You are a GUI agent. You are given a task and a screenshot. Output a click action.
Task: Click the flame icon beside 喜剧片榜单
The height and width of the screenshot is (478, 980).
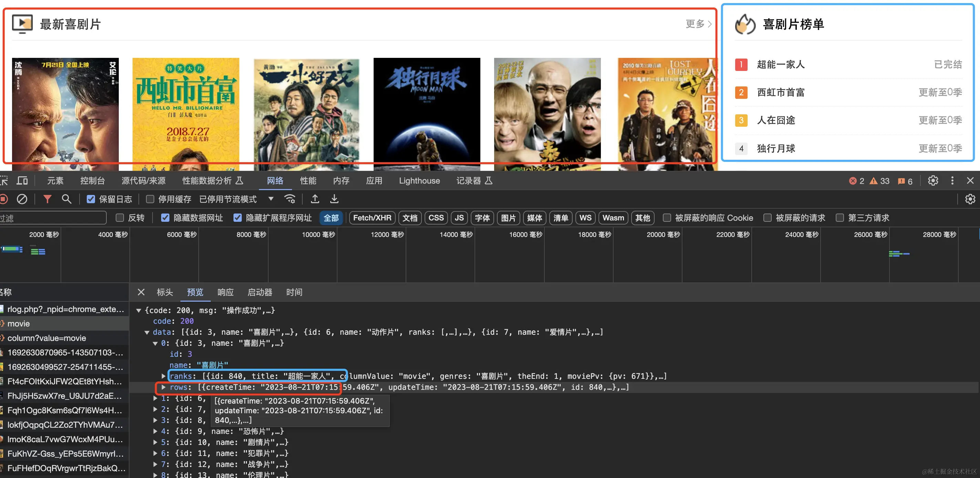point(745,24)
